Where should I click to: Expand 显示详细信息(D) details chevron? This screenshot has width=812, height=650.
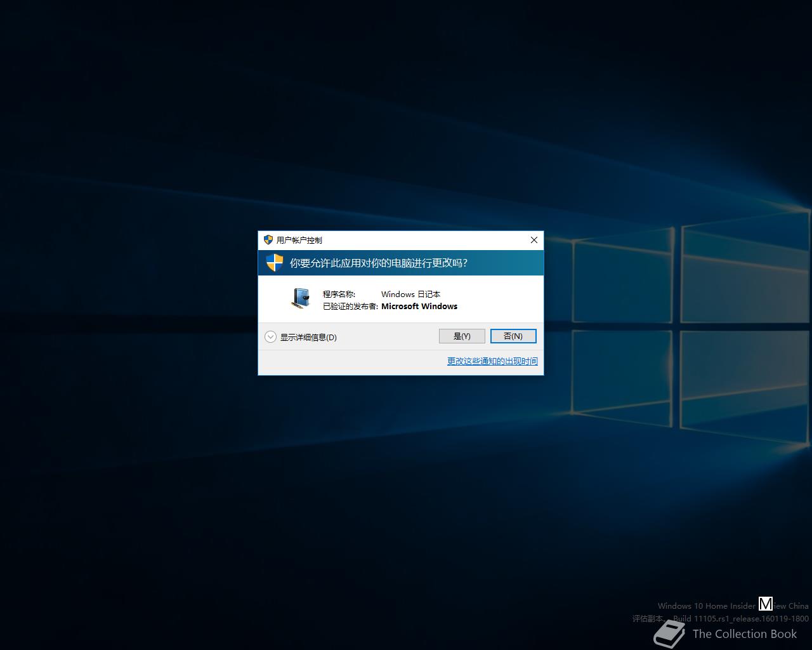[270, 337]
